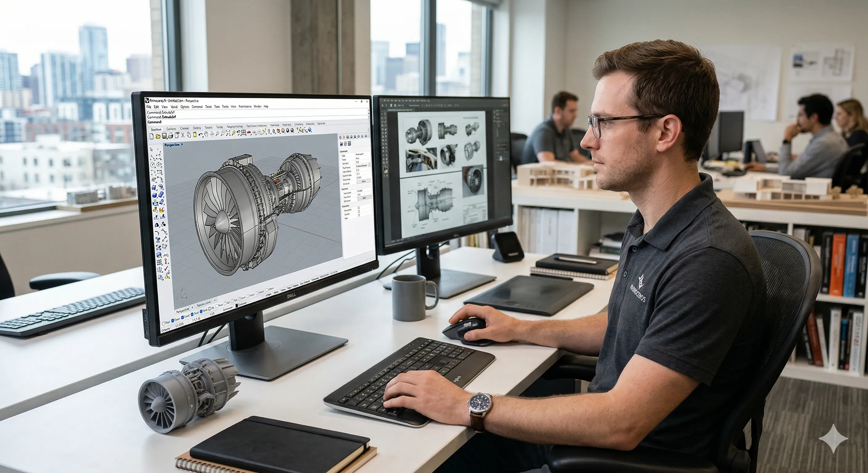The width and height of the screenshot is (868, 473).
Task: Click the four-viewport grid layout icon
Action: (x=243, y=133)
